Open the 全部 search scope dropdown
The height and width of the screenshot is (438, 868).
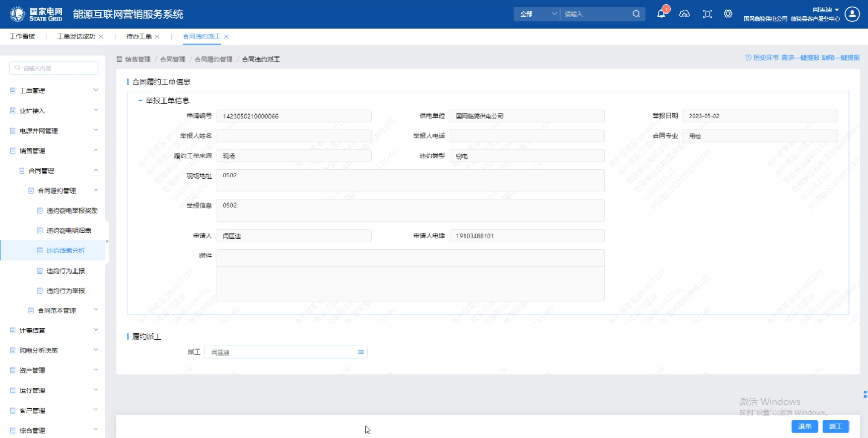click(537, 14)
